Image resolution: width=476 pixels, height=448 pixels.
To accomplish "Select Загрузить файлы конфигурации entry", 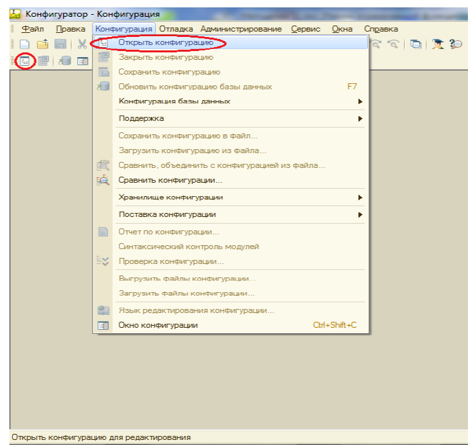I will click(231, 294).
